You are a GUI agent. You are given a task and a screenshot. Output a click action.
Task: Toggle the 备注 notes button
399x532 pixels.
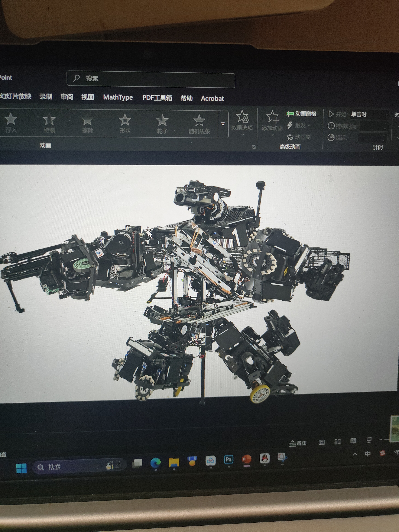point(298,443)
